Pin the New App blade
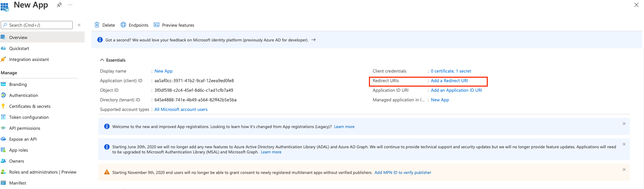The width and height of the screenshot is (644, 189). point(59,5)
